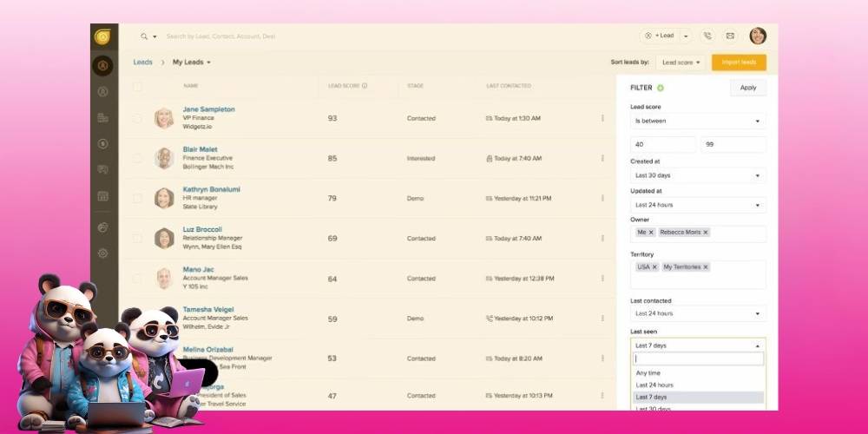This screenshot has height=434, width=868.
Task: Open the Lead score sort dropdown
Action: [681, 62]
